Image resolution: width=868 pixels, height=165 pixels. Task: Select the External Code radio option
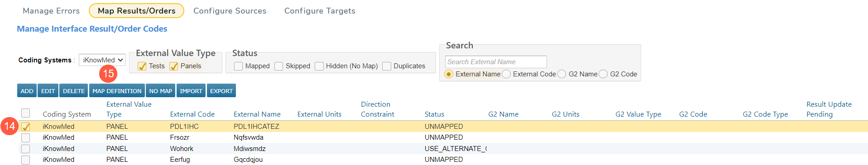(506, 74)
